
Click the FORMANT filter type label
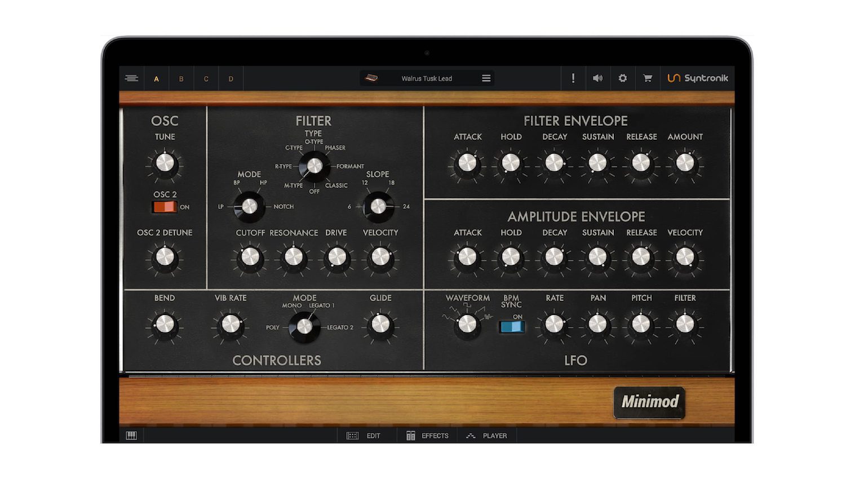[x=350, y=166]
